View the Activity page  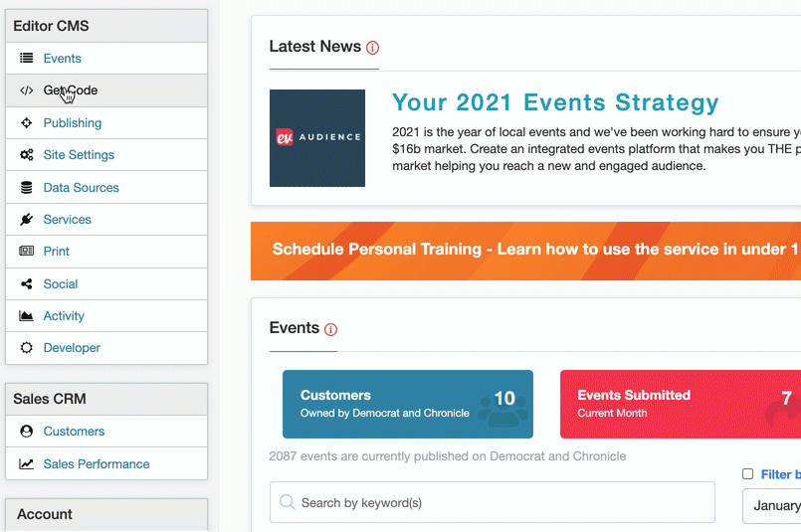106,316
